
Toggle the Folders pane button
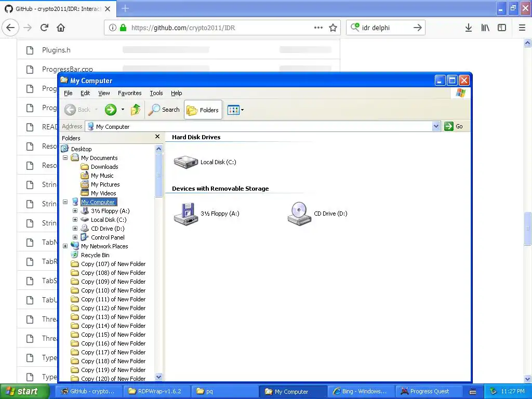203,110
